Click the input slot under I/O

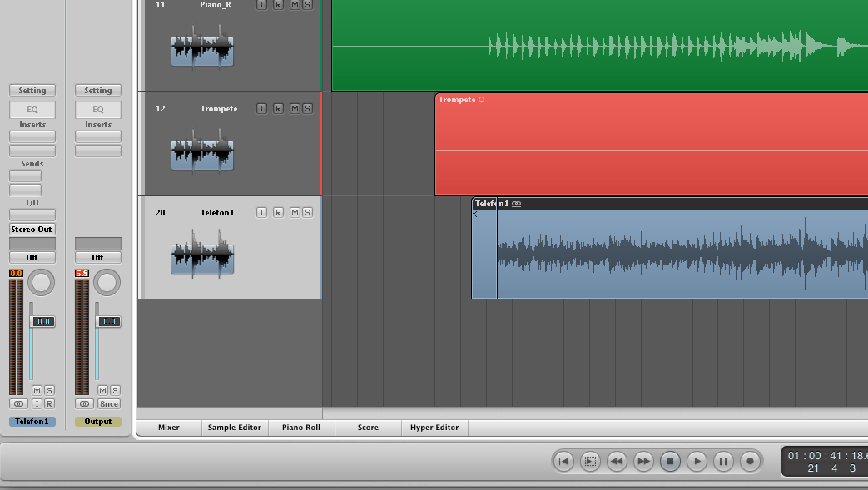pyautogui.click(x=32, y=215)
